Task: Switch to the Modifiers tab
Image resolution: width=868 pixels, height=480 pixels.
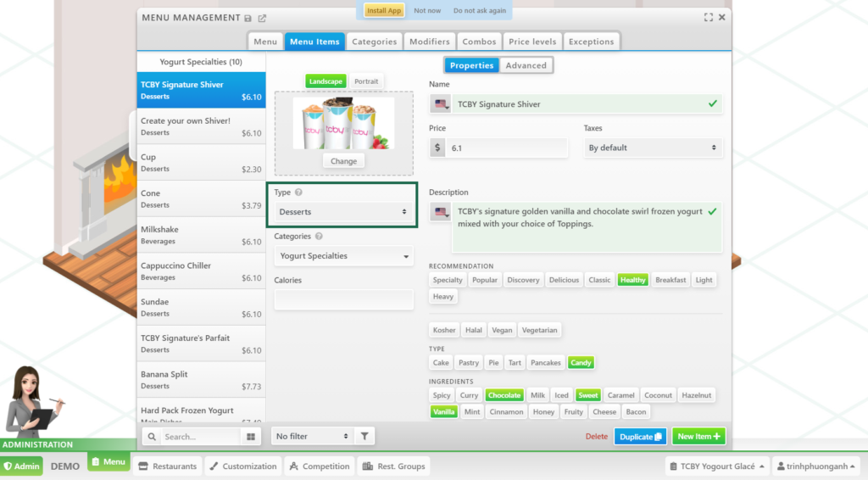Action: (x=429, y=42)
